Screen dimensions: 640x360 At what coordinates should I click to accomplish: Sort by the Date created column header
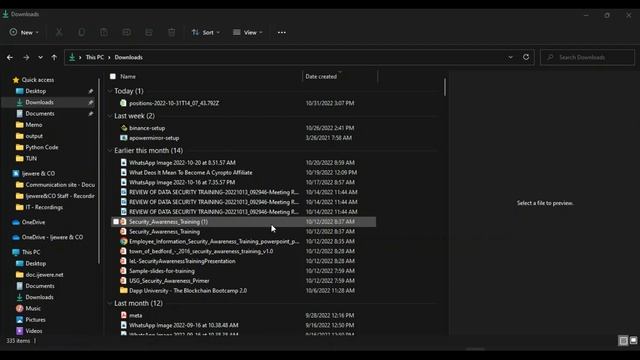point(321,76)
